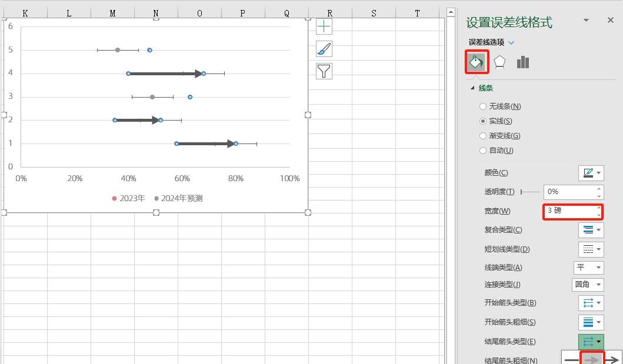
Task: Open the 开始箭头粗细(S) dropdown
Action: point(591,322)
